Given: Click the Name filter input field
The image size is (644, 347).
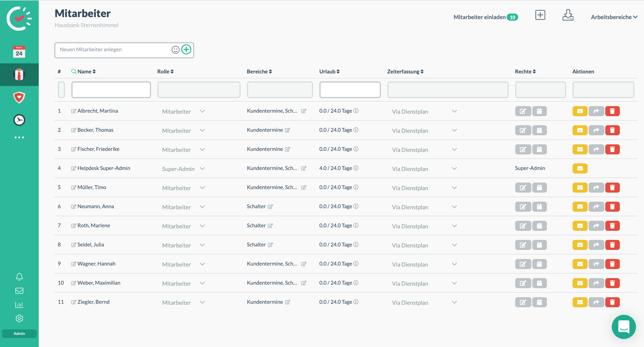Looking at the screenshot, I should click(x=111, y=90).
